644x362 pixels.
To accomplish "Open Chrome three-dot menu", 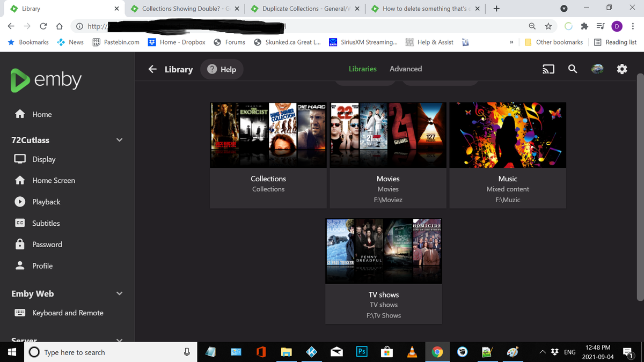I will 633,26.
